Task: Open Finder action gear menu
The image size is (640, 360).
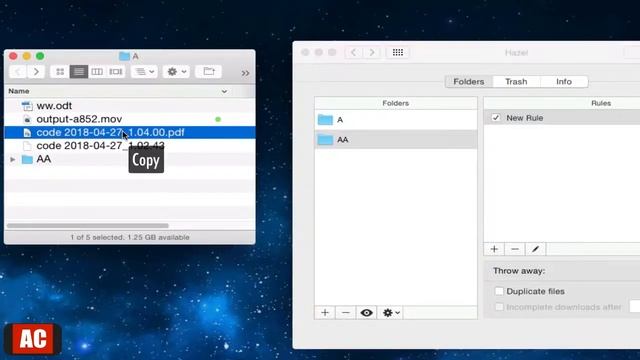Action: (176, 72)
